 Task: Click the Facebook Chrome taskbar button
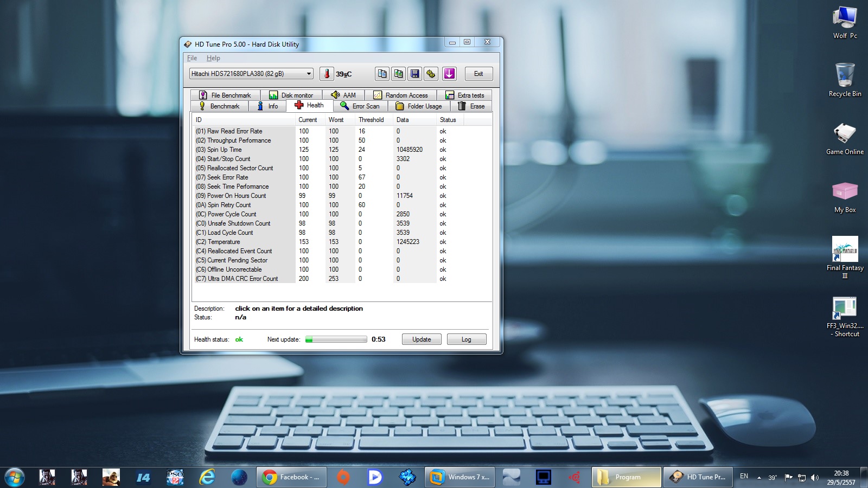291,477
